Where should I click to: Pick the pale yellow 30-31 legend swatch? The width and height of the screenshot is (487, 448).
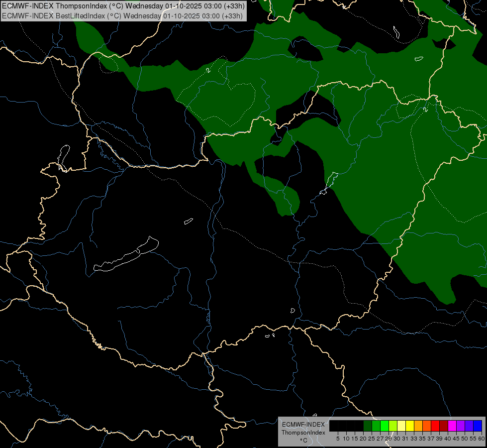tap(401, 426)
